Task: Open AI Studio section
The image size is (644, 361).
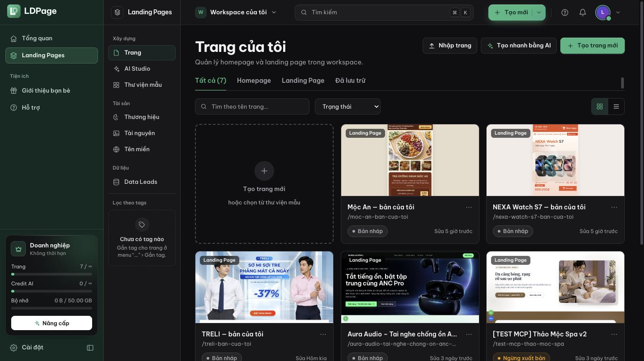Action: (x=142, y=69)
